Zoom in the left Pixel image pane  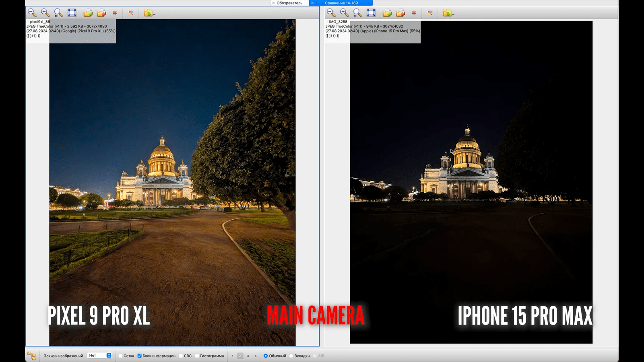45,13
